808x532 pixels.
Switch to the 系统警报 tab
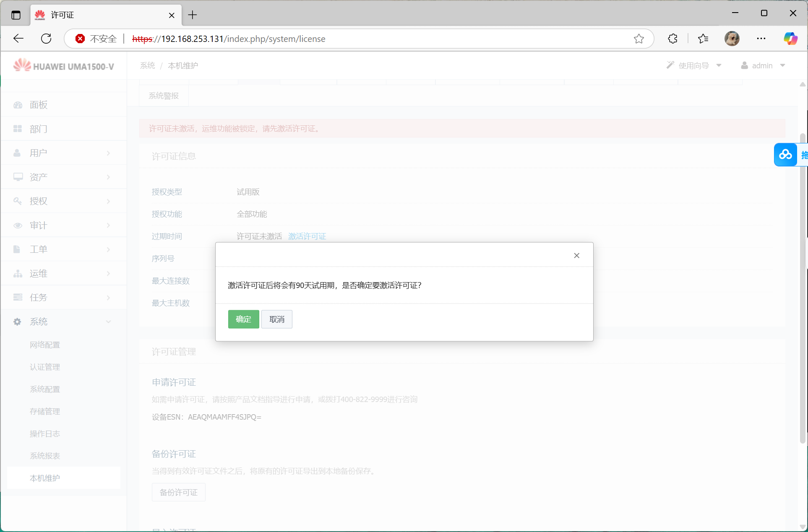[164, 96]
